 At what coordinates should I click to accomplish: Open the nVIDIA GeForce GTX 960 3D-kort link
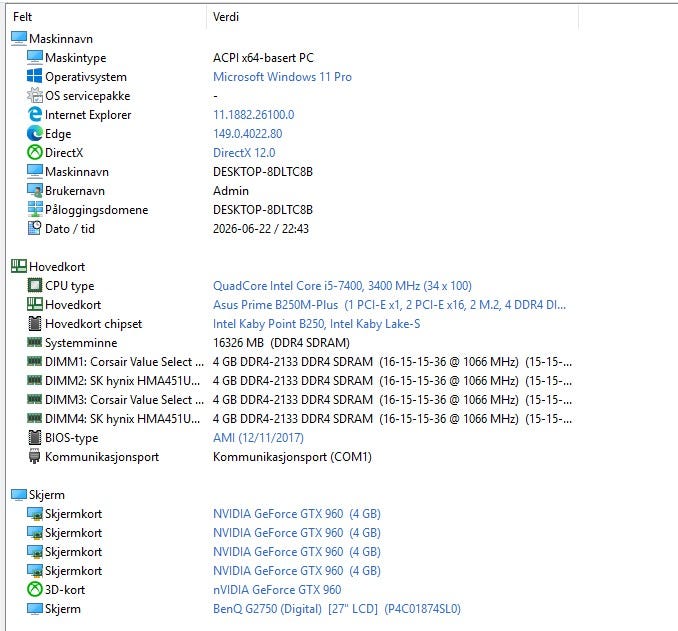coord(277,589)
